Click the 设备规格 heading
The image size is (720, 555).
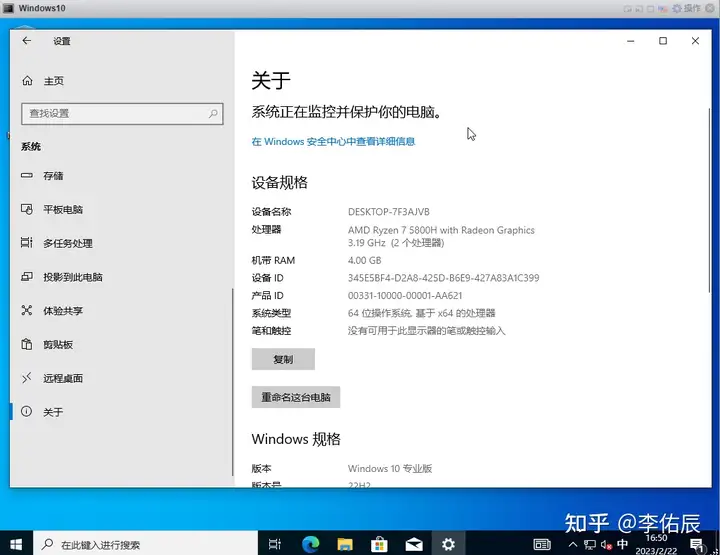pyautogui.click(x=280, y=183)
